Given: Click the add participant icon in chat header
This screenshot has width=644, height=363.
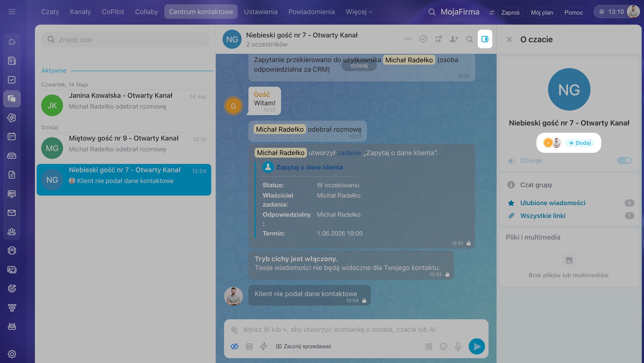Looking at the screenshot, I should pos(454,39).
